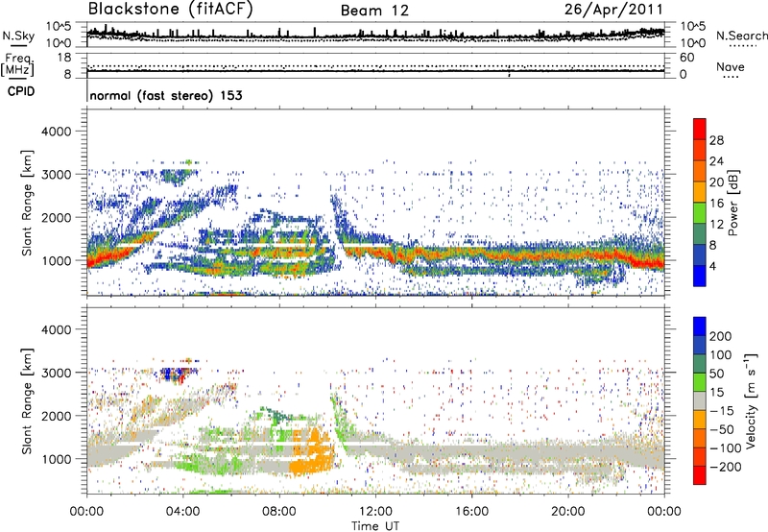The width and height of the screenshot is (768, 532).
Task: Click the velocity scale label "-100"
Action: [726, 448]
